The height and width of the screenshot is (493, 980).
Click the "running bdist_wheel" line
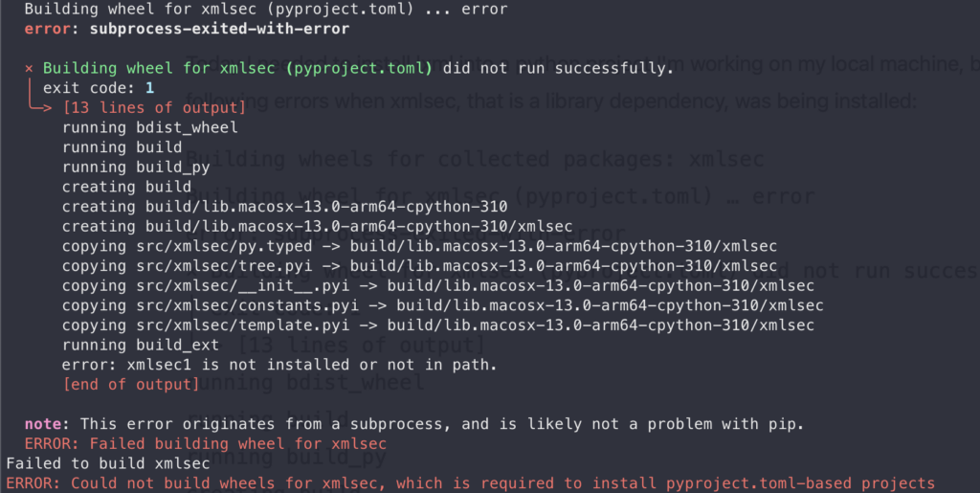(149, 126)
